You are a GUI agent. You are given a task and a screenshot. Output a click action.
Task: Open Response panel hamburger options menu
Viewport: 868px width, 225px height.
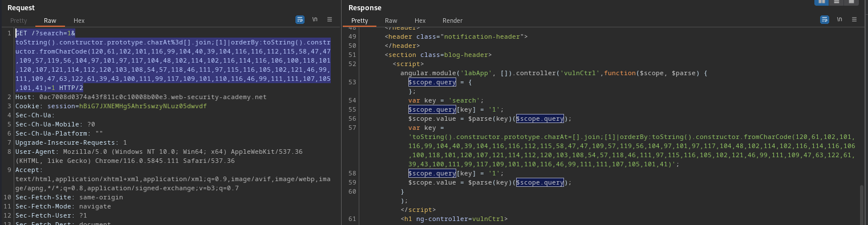[x=854, y=19]
